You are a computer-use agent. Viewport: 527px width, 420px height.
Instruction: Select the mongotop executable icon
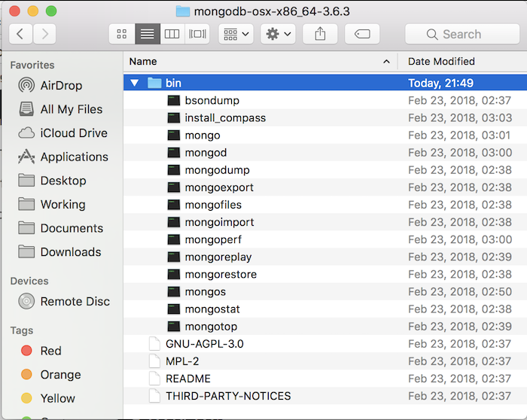[x=174, y=327]
